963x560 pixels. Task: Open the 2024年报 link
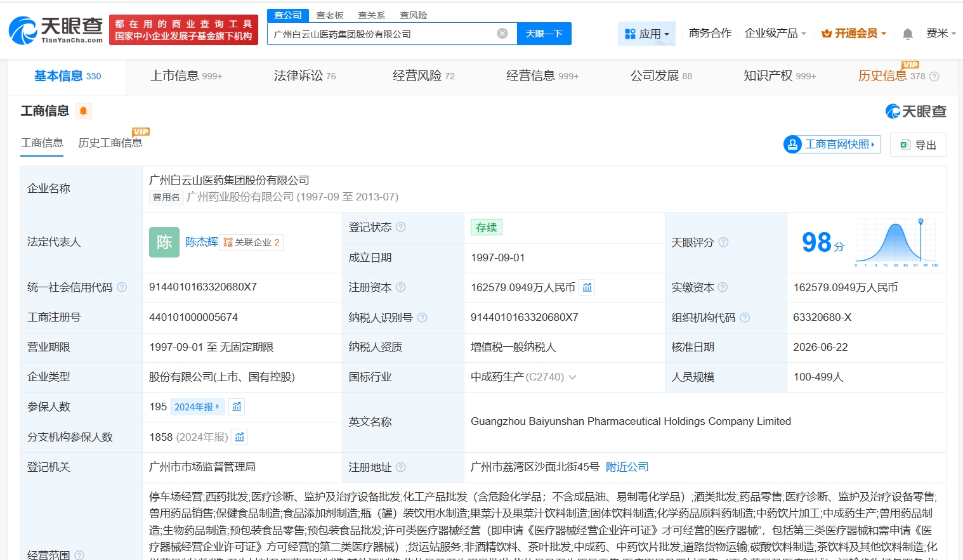pyautogui.click(x=197, y=407)
